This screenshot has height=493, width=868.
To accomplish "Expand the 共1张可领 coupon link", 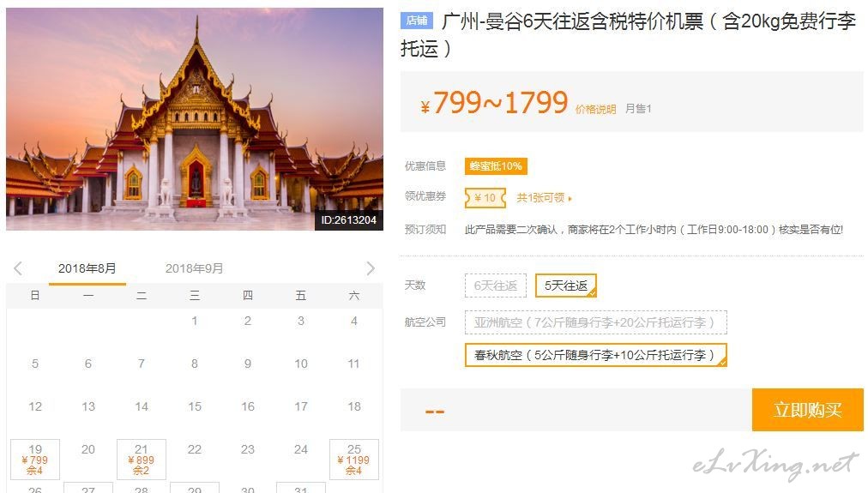I will [x=544, y=197].
